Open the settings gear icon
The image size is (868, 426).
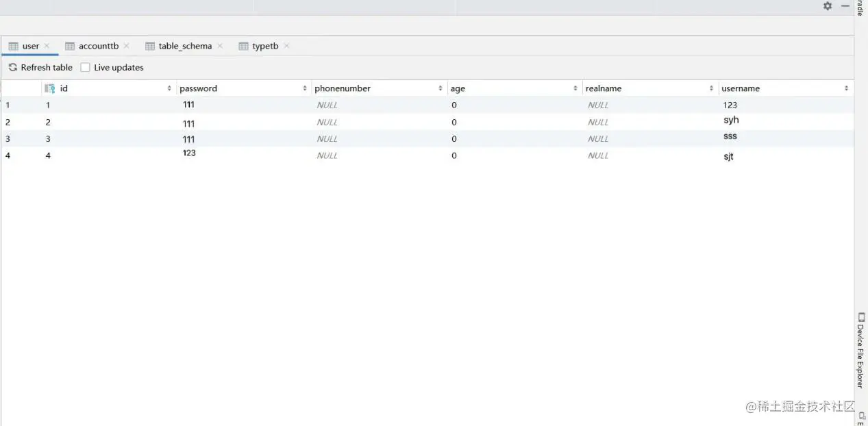pyautogui.click(x=828, y=5)
